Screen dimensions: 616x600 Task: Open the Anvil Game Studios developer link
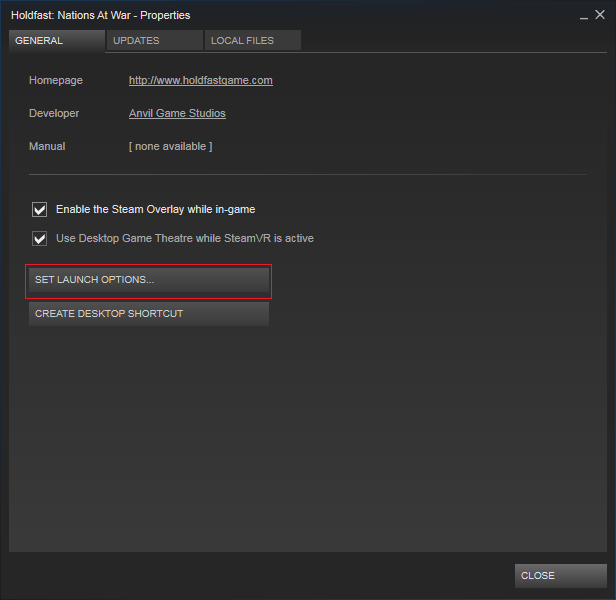(x=177, y=113)
